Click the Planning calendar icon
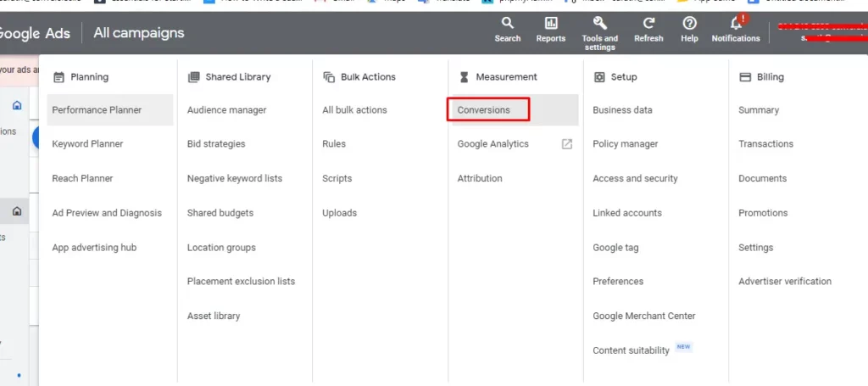This screenshot has width=868, height=386. [58, 77]
